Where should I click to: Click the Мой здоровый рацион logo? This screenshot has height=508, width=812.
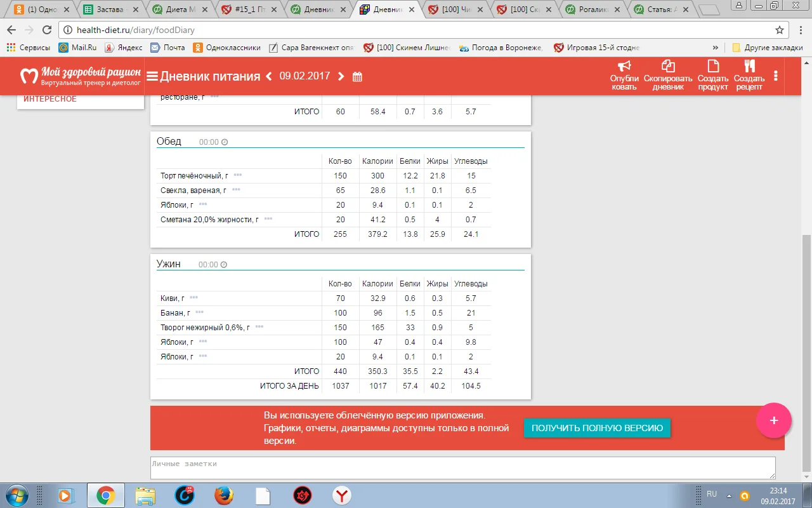[80, 76]
